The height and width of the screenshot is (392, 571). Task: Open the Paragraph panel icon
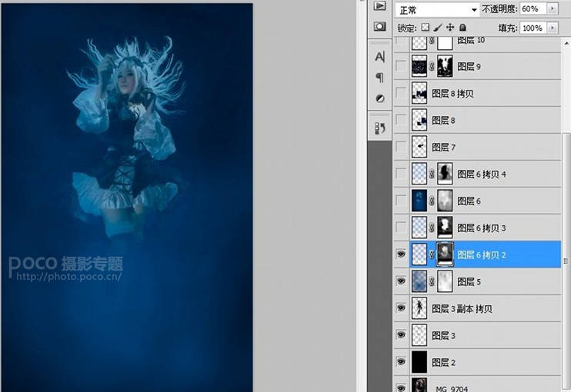[x=379, y=78]
